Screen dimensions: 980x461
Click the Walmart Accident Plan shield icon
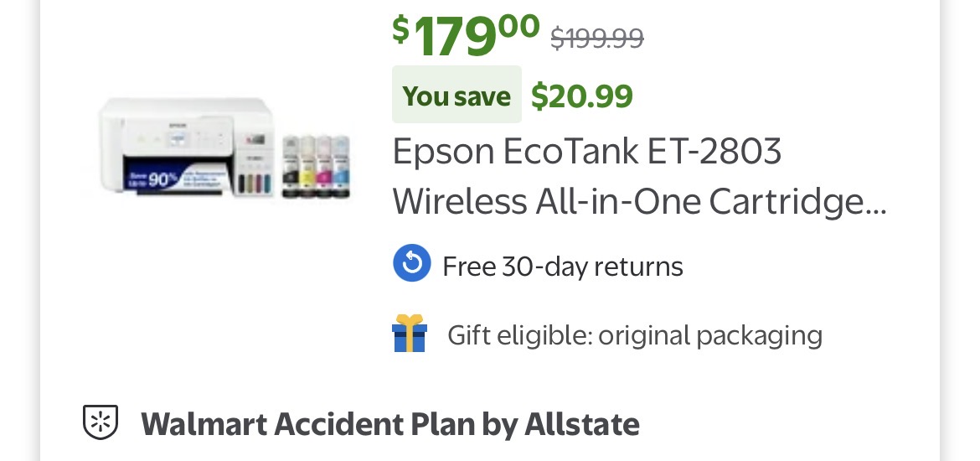point(100,423)
